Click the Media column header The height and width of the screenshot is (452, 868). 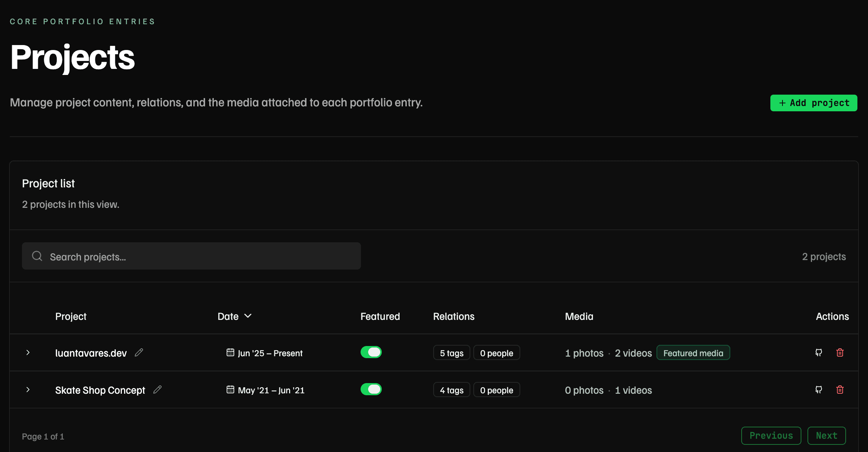579,316
